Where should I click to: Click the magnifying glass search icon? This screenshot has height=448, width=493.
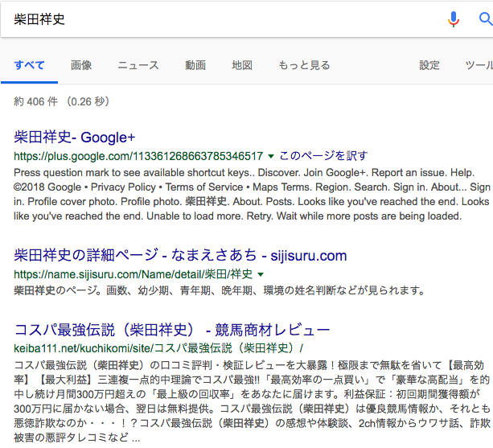pyautogui.click(x=486, y=18)
